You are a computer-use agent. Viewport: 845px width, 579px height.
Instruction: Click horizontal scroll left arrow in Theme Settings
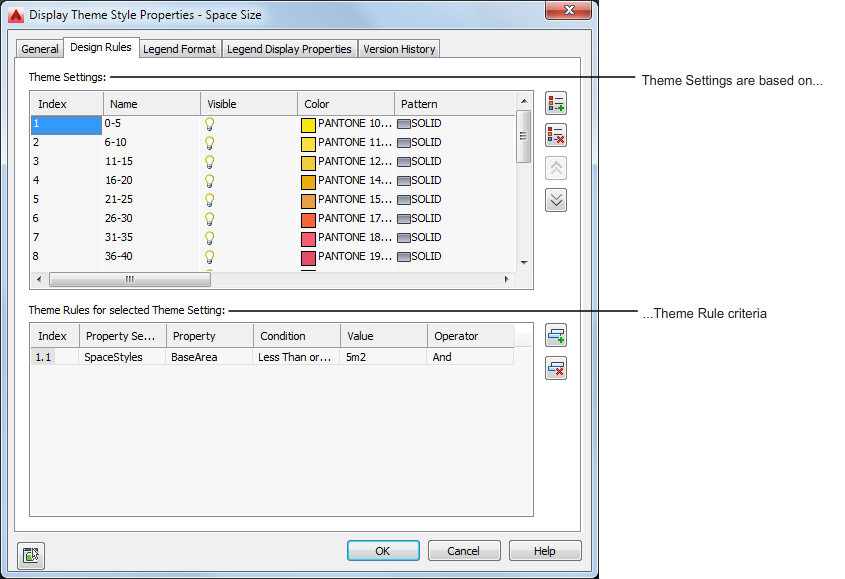39,279
